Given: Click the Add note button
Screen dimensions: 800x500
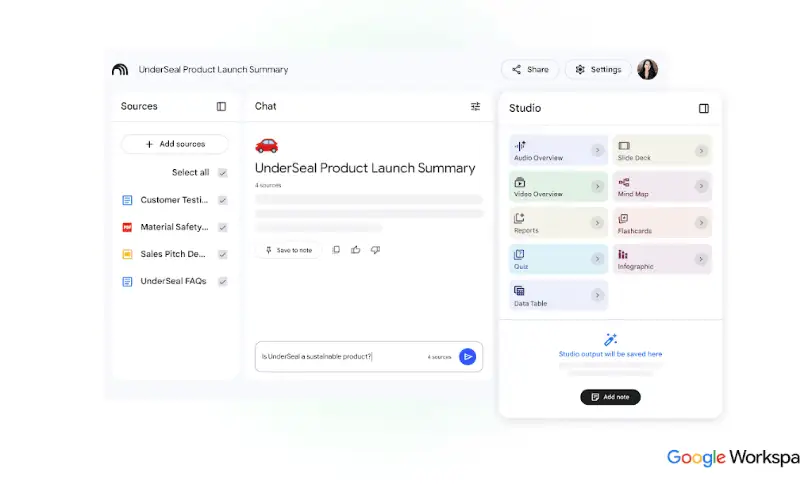Looking at the screenshot, I should point(610,397).
